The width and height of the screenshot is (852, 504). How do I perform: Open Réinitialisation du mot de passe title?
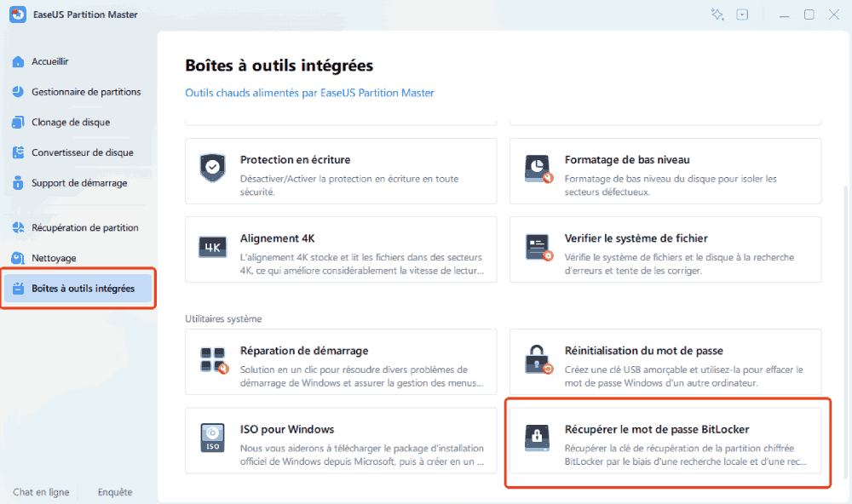[644, 351]
